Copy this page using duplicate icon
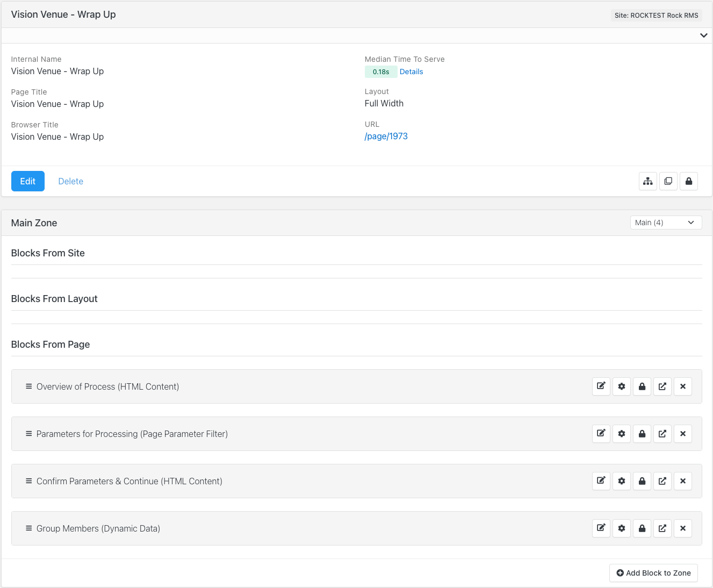Screen dimensions: 713x588 point(668,181)
